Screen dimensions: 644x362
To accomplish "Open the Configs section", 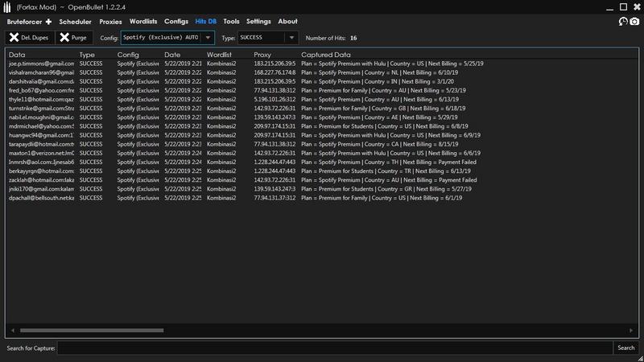I will 176,22.
